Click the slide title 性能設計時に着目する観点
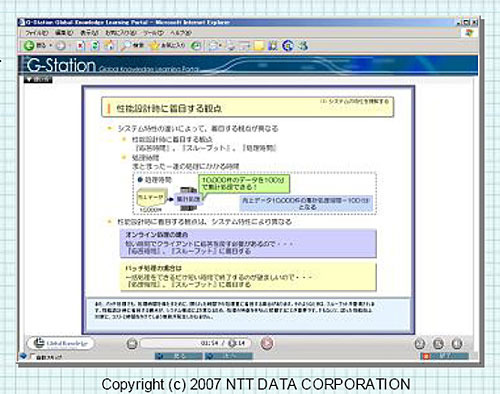Viewport: 500px width, 394px height. coord(169,108)
